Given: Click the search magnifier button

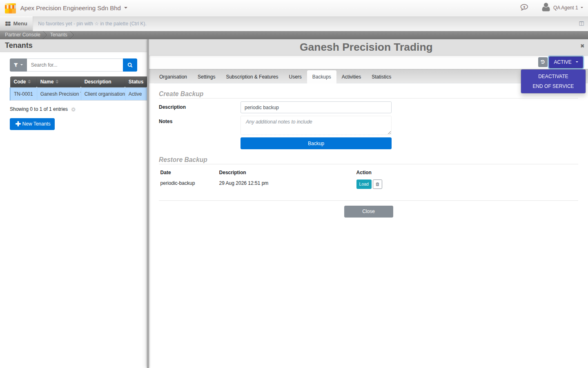Looking at the screenshot, I should (130, 65).
